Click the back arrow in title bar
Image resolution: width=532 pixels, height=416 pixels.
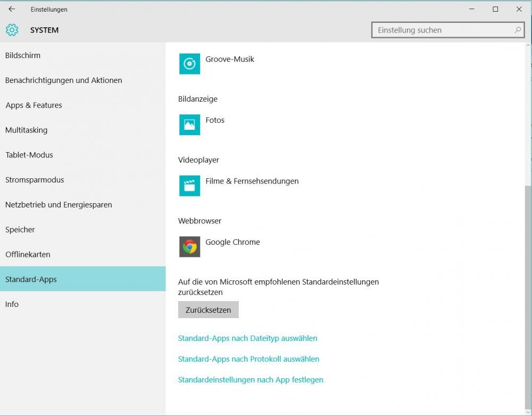pos(12,9)
